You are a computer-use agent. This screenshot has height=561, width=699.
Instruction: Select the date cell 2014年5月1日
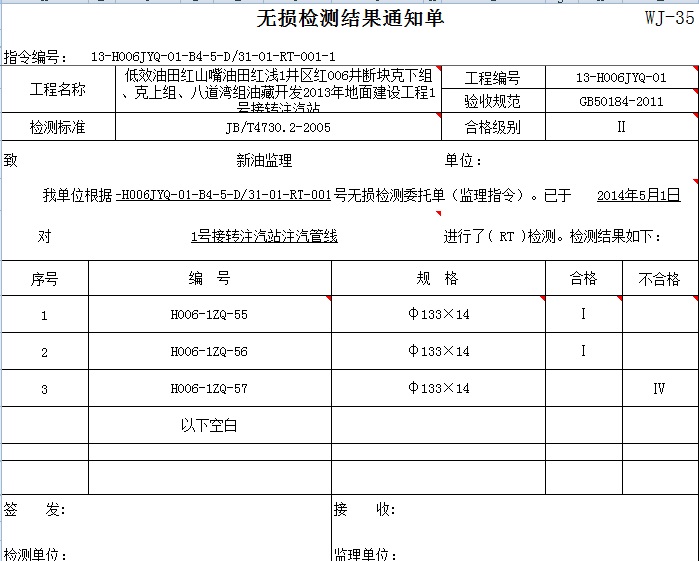[638, 195]
